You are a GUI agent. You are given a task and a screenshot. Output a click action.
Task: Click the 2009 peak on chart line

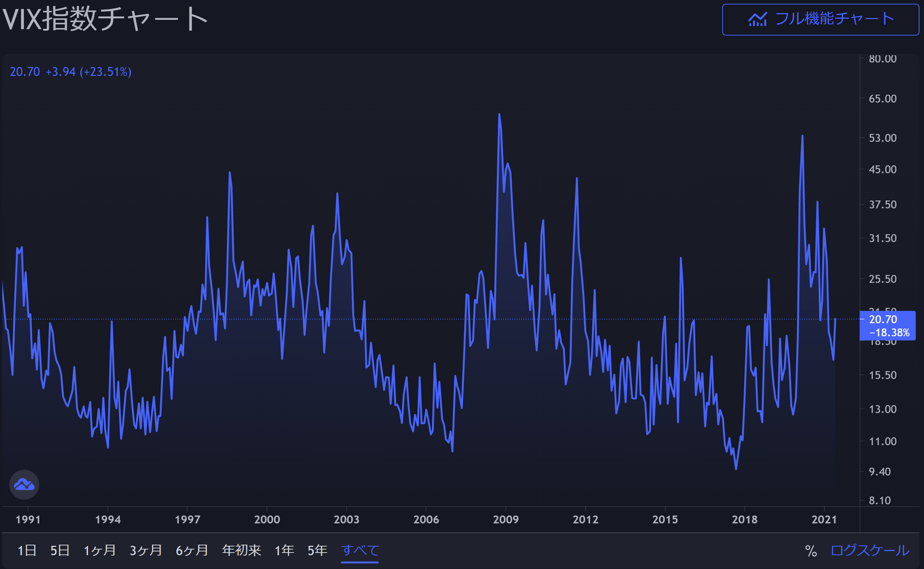tap(499, 114)
